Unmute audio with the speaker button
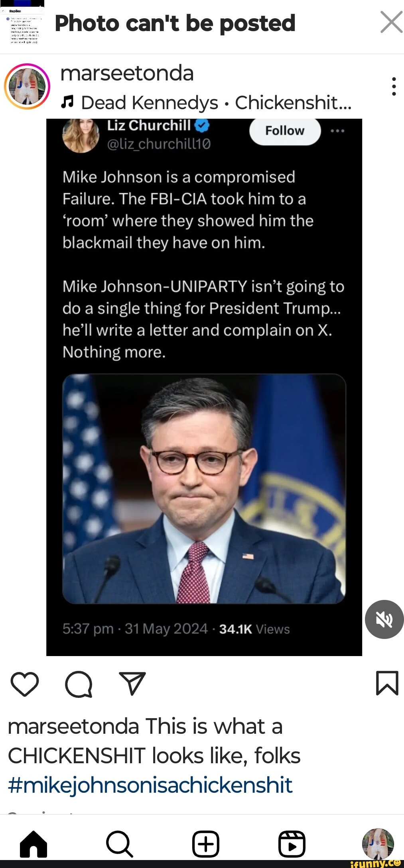Image resolution: width=404 pixels, height=868 pixels. [x=384, y=619]
